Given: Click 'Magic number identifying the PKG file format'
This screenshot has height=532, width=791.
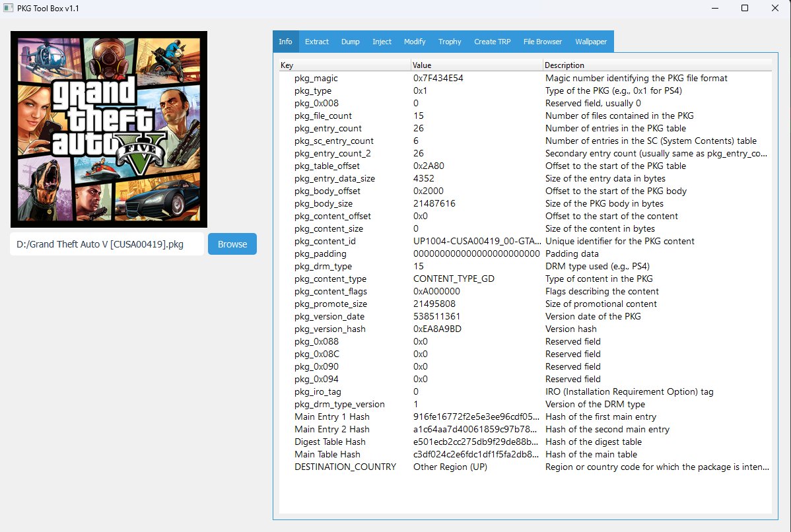Looking at the screenshot, I should click(636, 78).
